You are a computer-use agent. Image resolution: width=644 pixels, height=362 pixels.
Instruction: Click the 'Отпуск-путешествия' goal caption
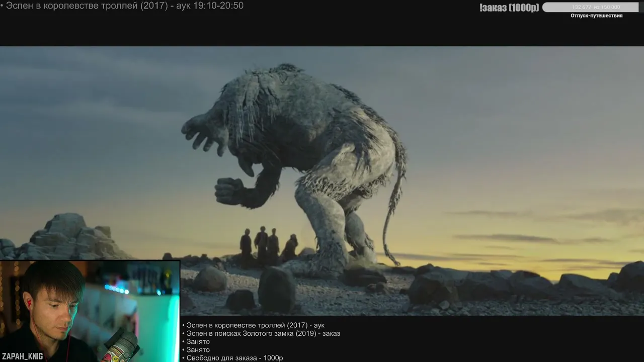click(x=596, y=16)
